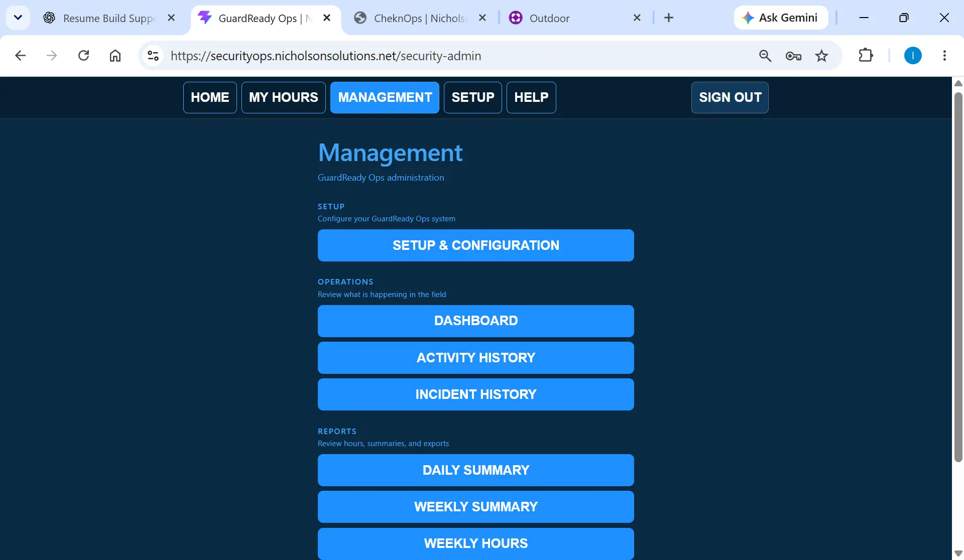The image size is (964, 560).
Task: Click the Ask Gemini button
Action: click(x=781, y=18)
